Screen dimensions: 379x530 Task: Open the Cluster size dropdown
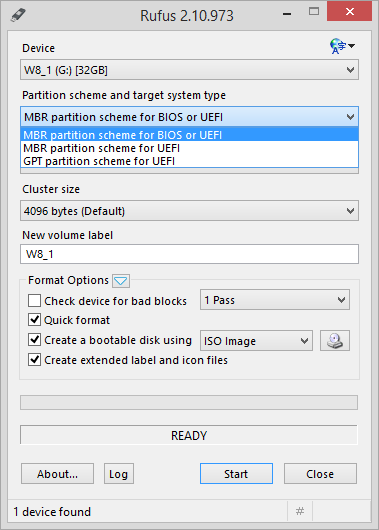[189, 211]
